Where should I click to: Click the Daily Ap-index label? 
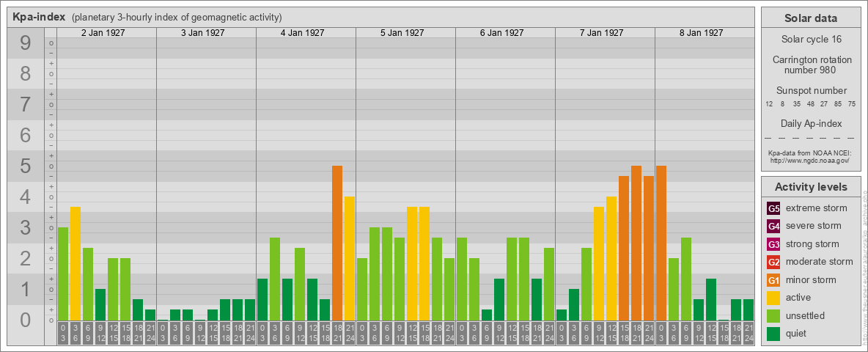810,123
